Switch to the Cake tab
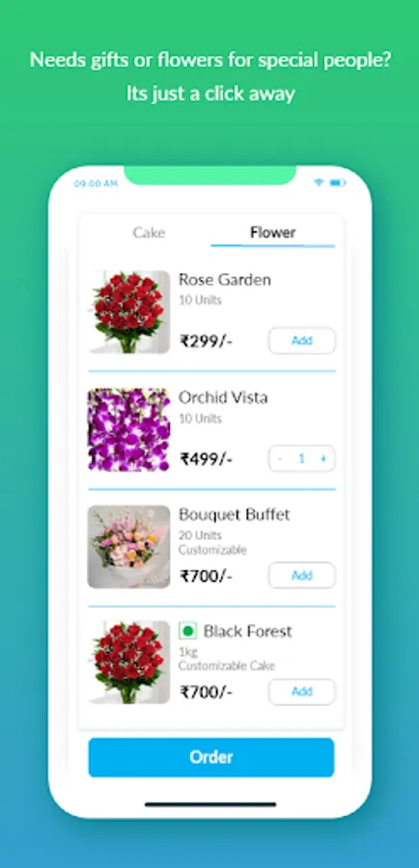 click(149, 232)
